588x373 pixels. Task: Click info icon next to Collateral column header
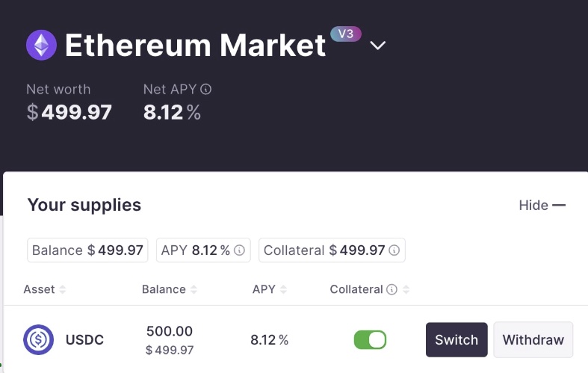coord(392,289)
